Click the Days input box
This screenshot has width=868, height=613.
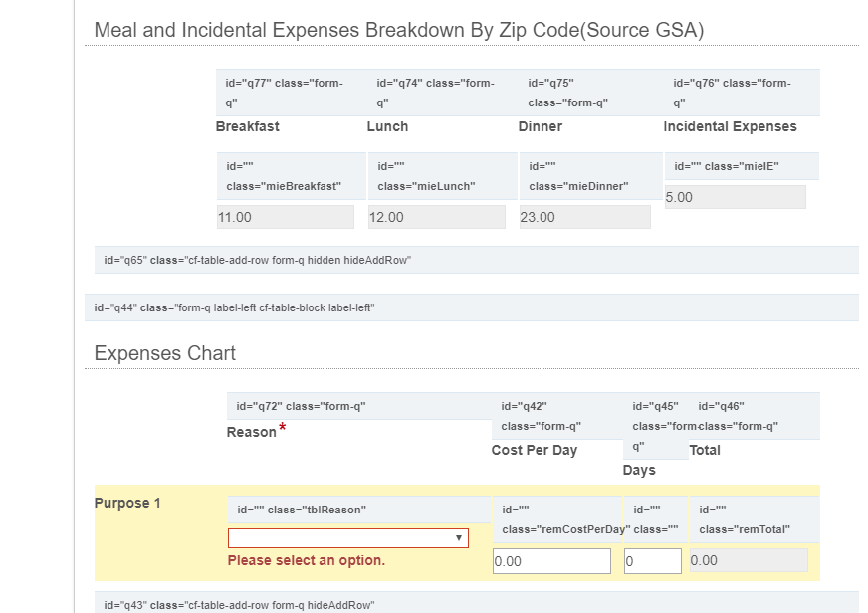[652, 561]
